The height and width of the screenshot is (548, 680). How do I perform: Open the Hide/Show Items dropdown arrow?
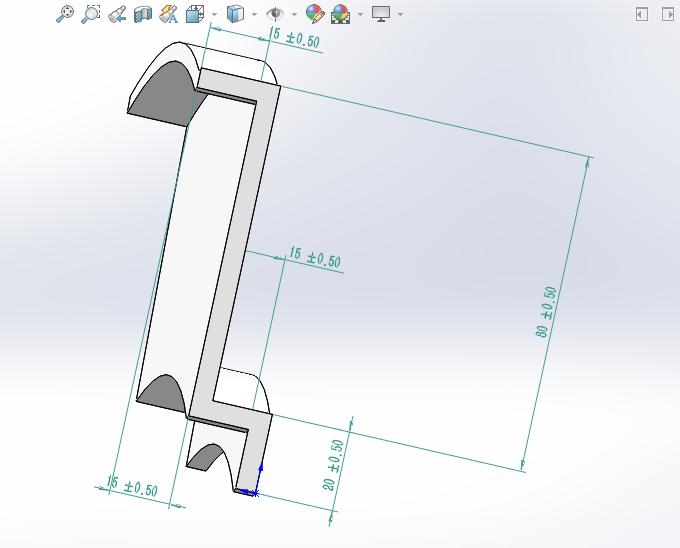point(294,14)
